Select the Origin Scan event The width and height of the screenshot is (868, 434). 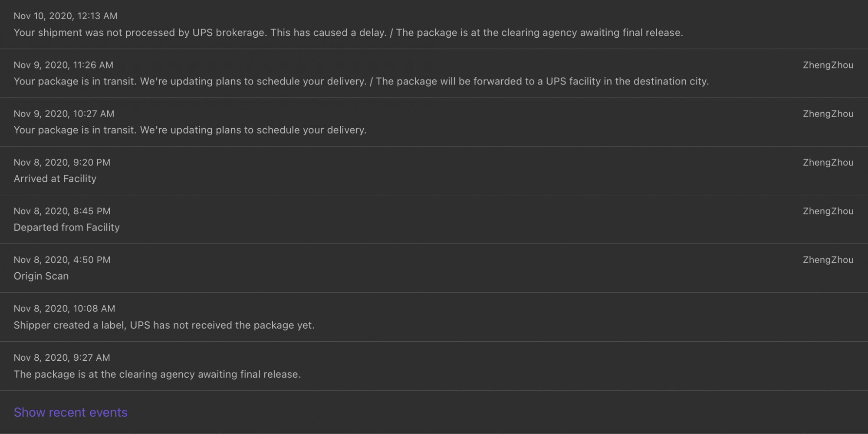tap(434, 268)
